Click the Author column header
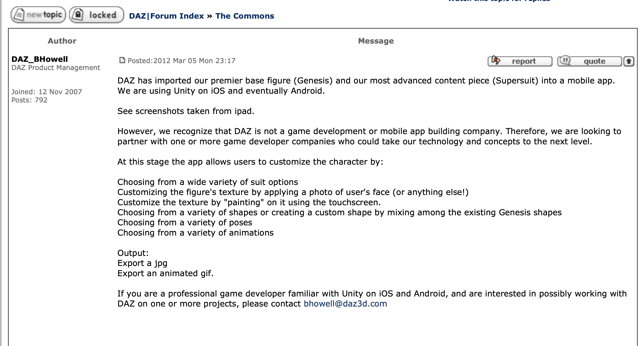 click(x=62, y=41)
